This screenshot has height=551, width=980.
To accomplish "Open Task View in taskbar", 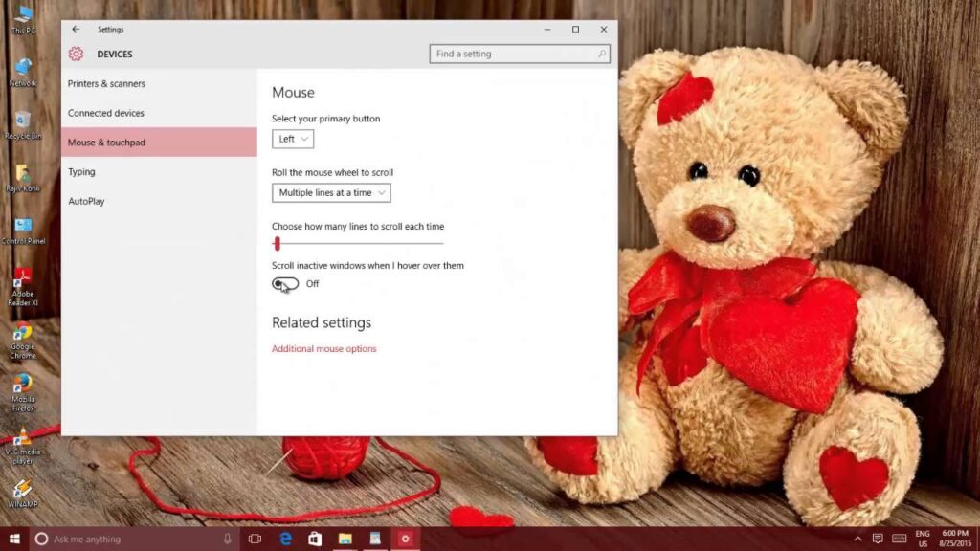I will [255, 539].
